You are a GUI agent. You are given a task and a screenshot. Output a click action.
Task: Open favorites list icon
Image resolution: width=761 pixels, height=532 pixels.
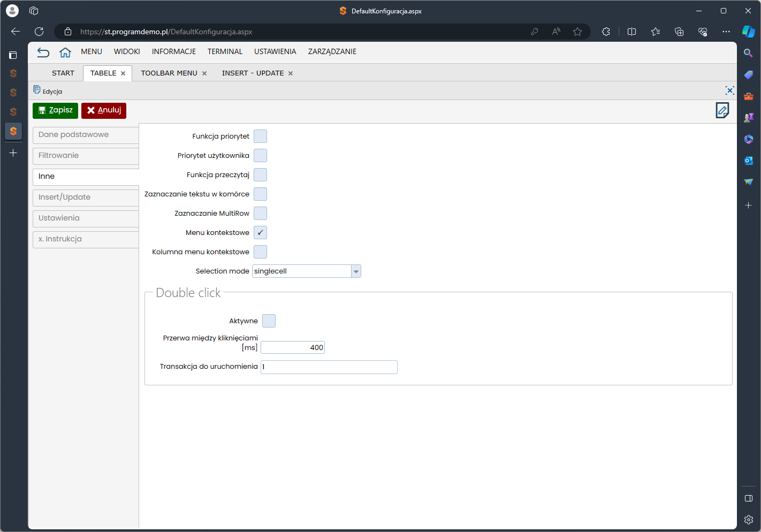click(656, 32)
